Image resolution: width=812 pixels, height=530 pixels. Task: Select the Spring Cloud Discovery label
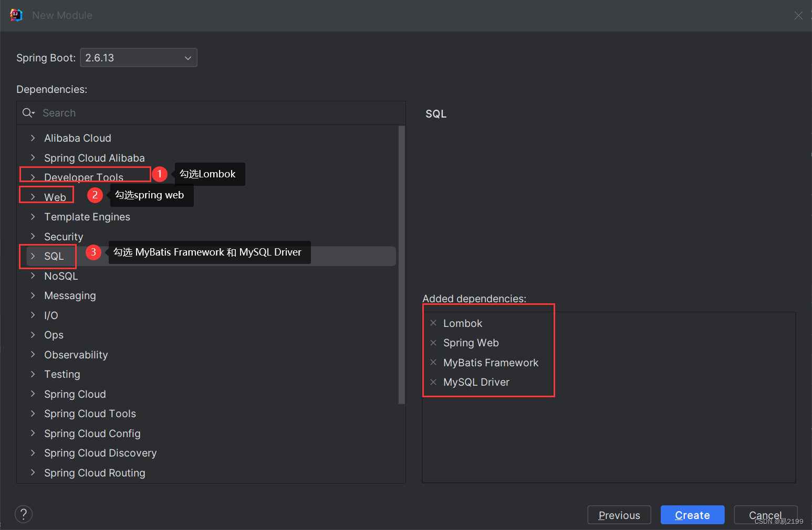pos(100,453)
